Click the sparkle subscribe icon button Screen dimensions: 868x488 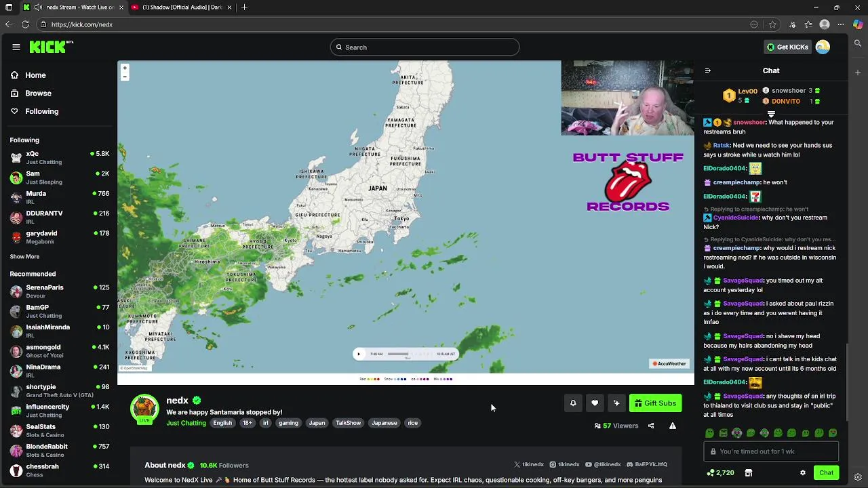click(x=616, y=403)
